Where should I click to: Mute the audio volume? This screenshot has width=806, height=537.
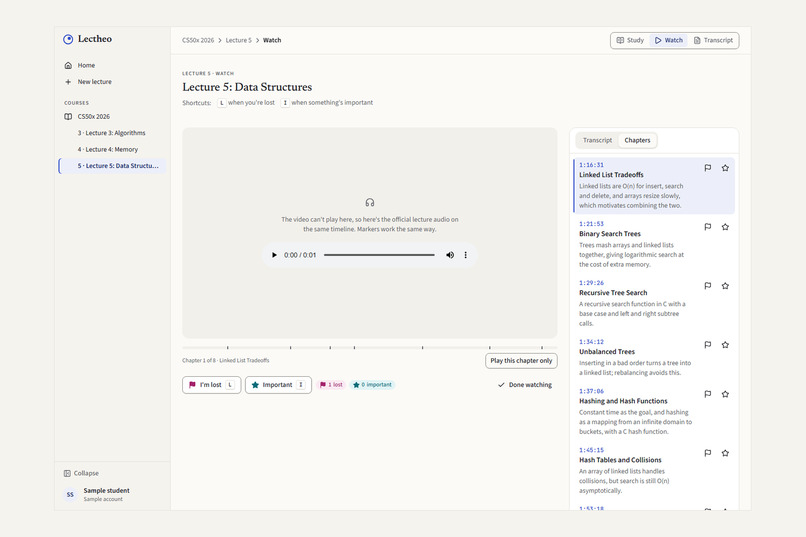click(450, 255)
